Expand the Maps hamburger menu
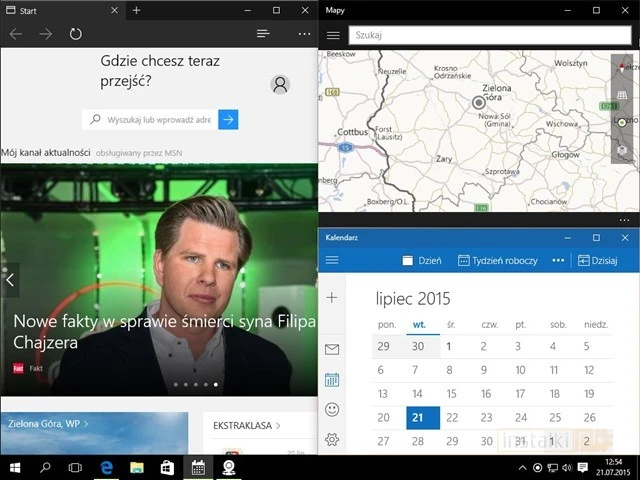The image size is (640, 480). pyautogui.click(x=333, y=35)
